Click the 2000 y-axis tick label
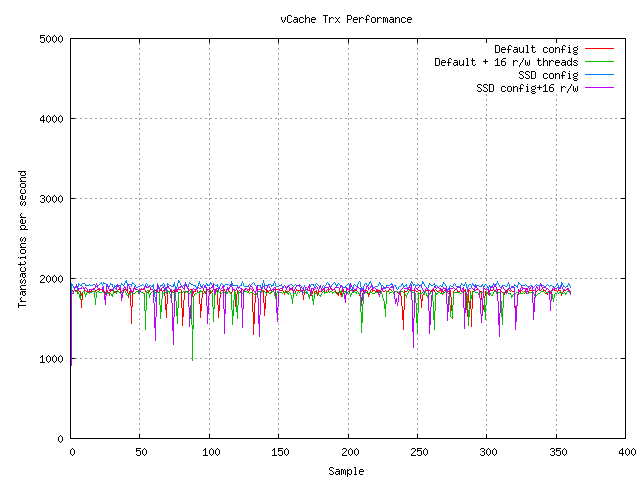Viewport: 640px width, 480px height. (x=52, y=279)
